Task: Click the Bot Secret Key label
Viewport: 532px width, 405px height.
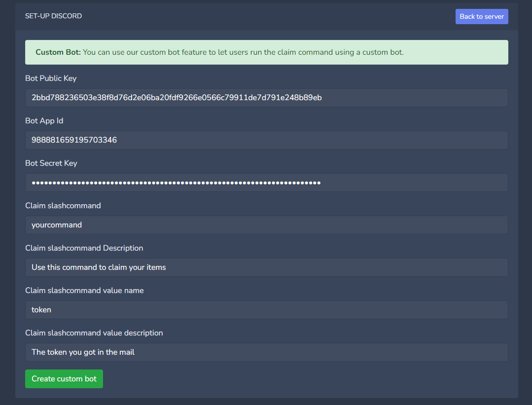Action: click(x=51, y=163)
